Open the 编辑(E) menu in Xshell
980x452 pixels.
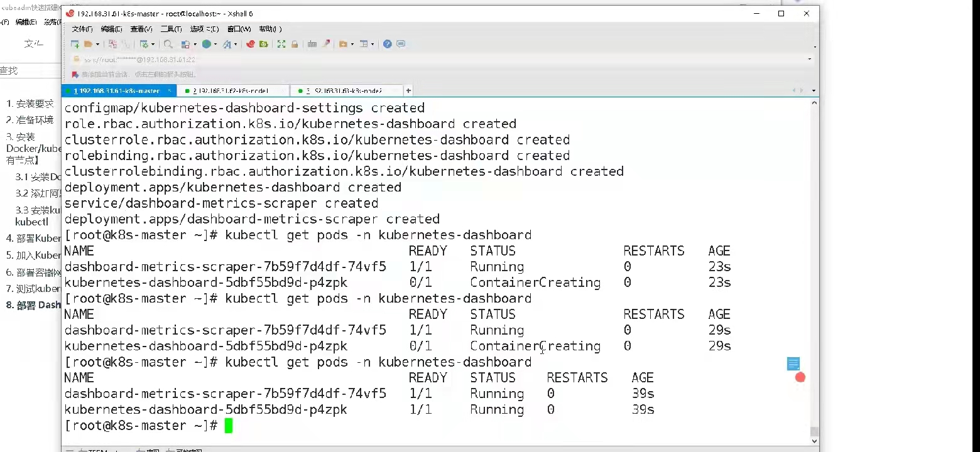[x=111, y=29]
